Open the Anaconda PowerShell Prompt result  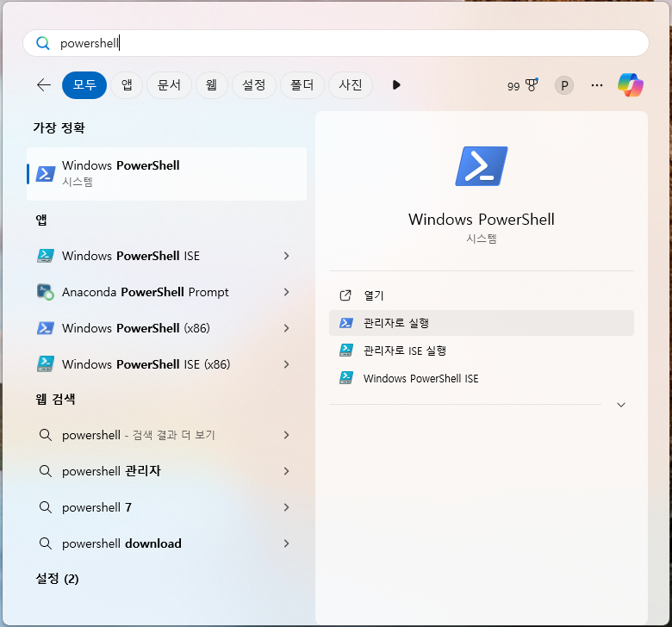167,292
